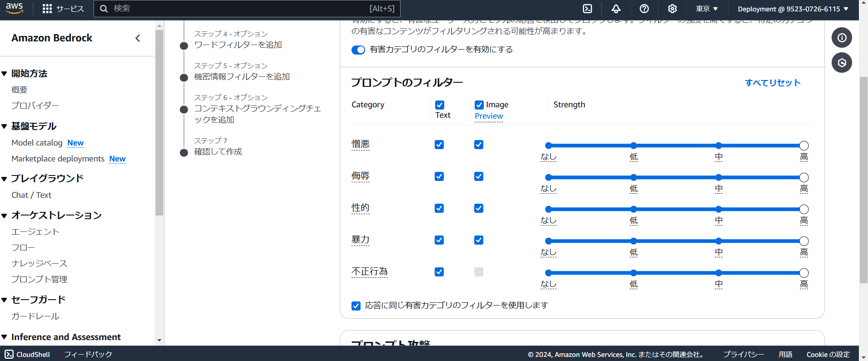Screen dimensions: 868x361
Task: Toggle the Text column header checkbox
Action: [x=440, y=105]
